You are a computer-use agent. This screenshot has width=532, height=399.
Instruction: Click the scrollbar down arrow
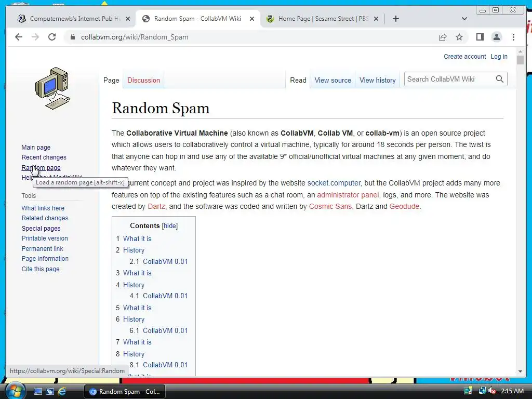pyautogui.click(x=520, y=371)
